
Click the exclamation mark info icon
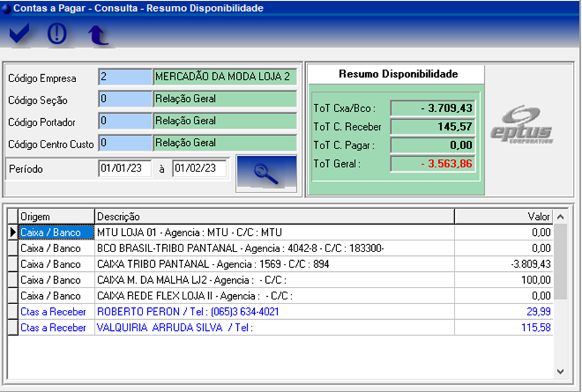pos(57,34)
